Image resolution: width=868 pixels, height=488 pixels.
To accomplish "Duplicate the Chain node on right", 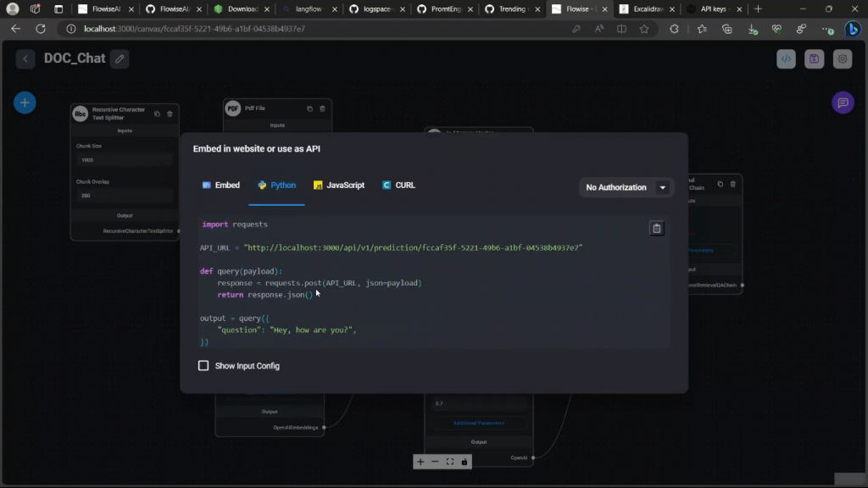I will tap(721, 184).
